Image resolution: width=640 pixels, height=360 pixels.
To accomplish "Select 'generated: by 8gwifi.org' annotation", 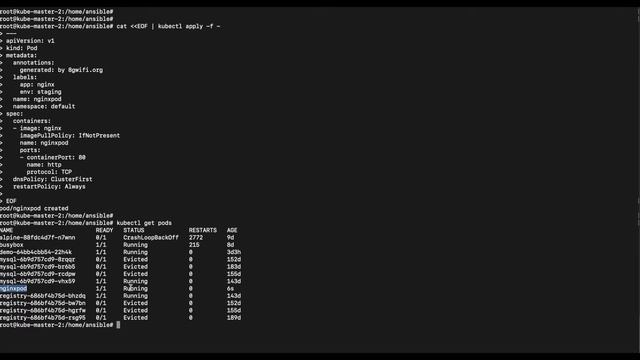I will tap(61, 70).
